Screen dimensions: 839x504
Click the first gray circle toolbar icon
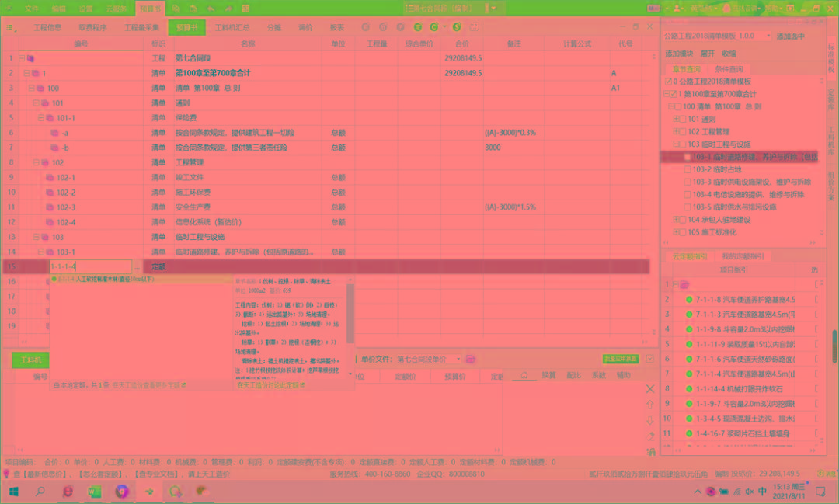click(x=365, y=26)
